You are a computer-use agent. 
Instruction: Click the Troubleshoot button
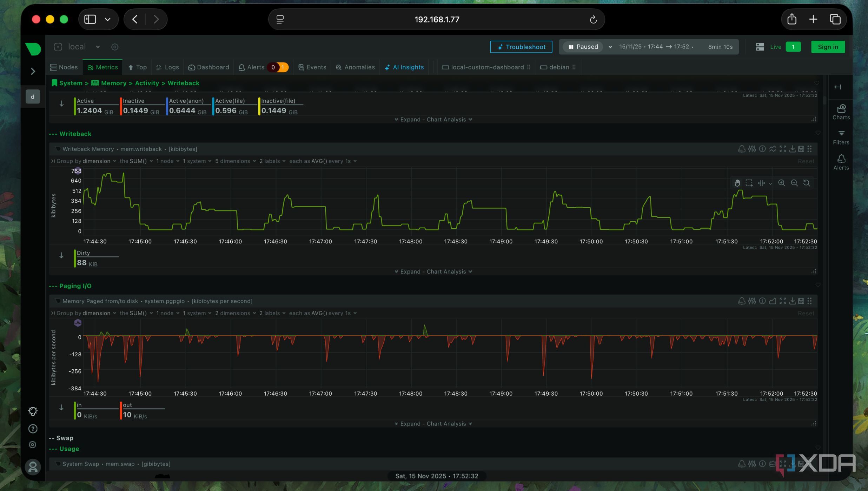pos(521,47)
